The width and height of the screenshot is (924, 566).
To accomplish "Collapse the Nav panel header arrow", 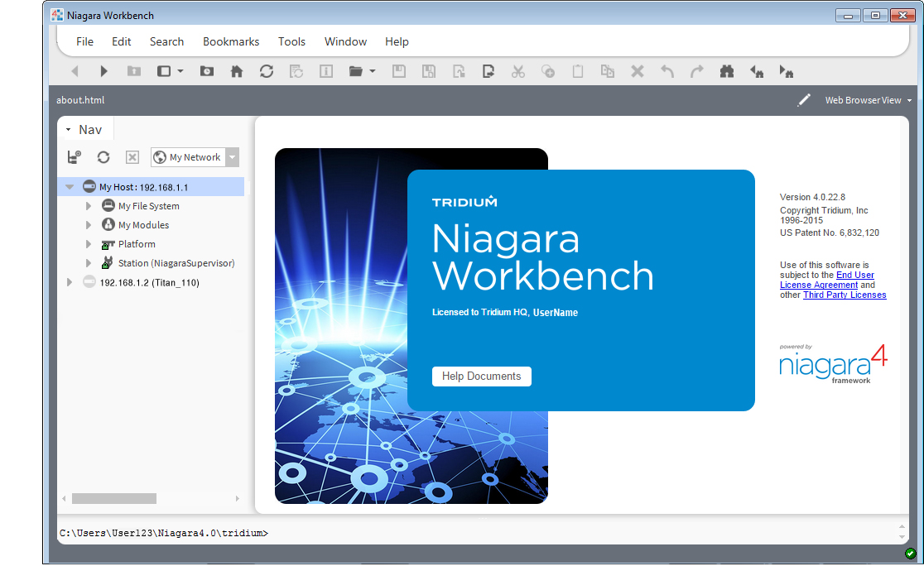I will point(69,130).
